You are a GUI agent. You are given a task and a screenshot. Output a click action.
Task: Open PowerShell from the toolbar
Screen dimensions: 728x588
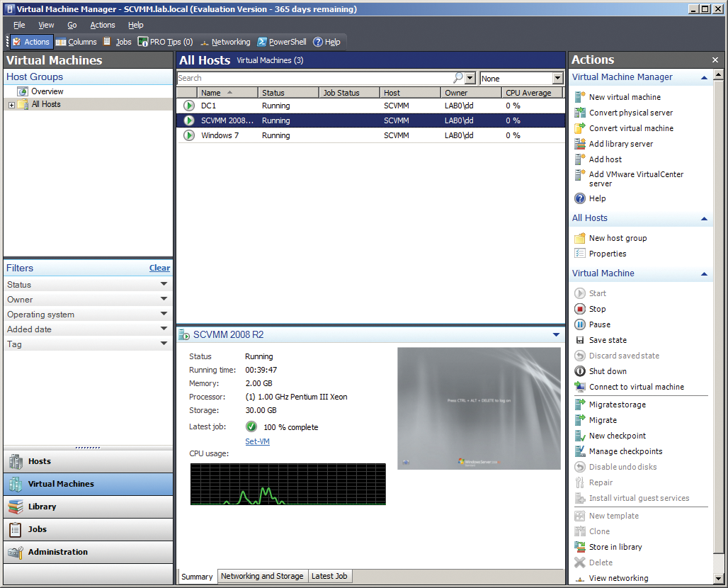(x=281, y=42)
